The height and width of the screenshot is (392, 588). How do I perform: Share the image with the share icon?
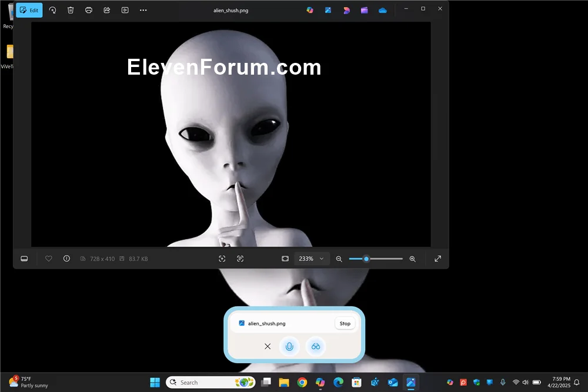[107, 10]
